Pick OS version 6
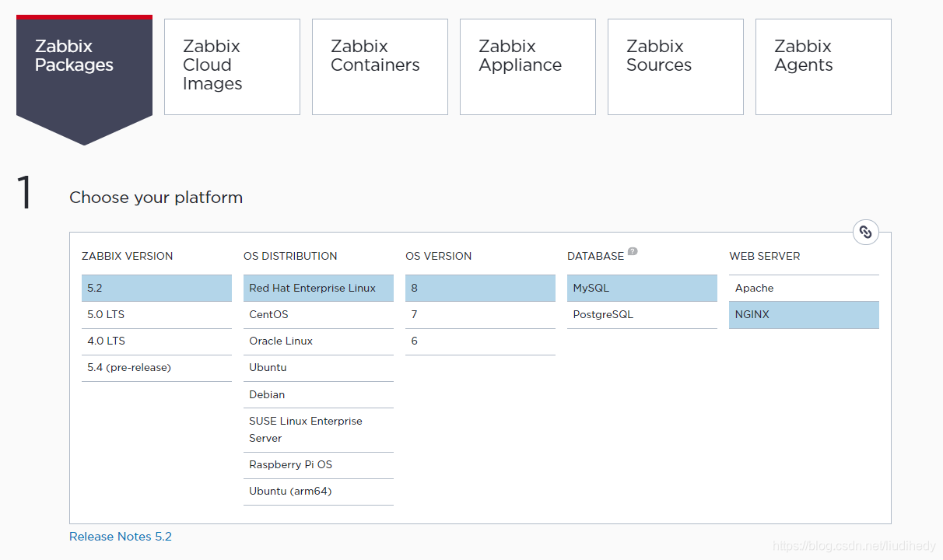Viewport: 943px width, 560px height. (480, 341)
